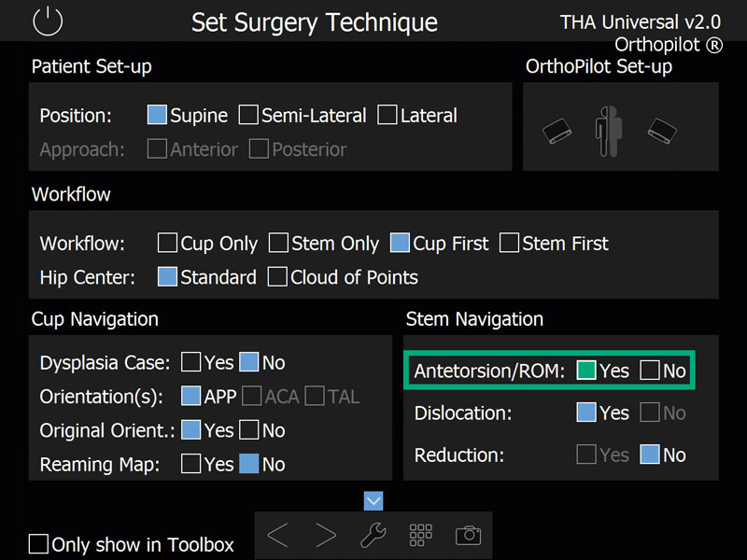Viewport: 747px width, 560px height.
Task: Expand the blue chevron above the toolbar
Action: pos(373,501)
